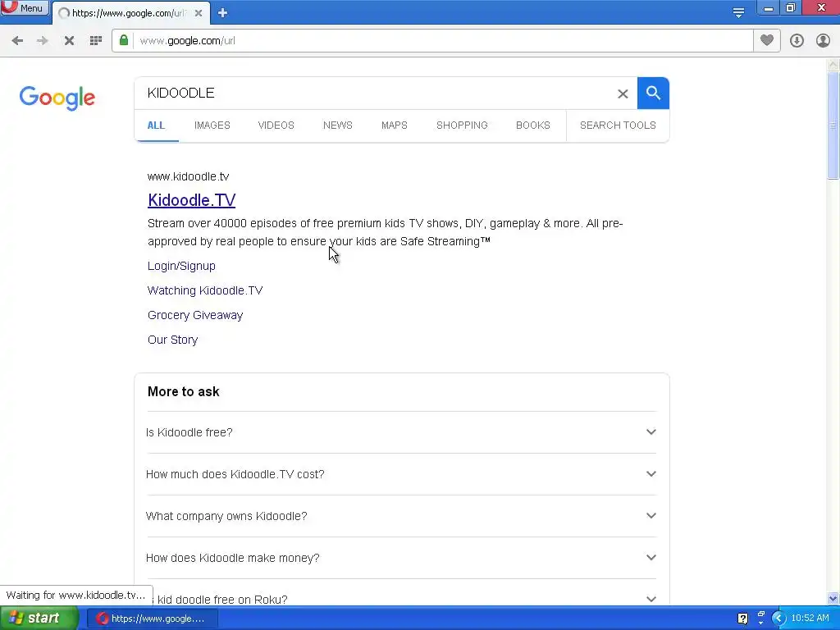840x630 pixels.
Task: Expand 'kid doodle free on Roku?' chevron
Action: pos(651,599)
